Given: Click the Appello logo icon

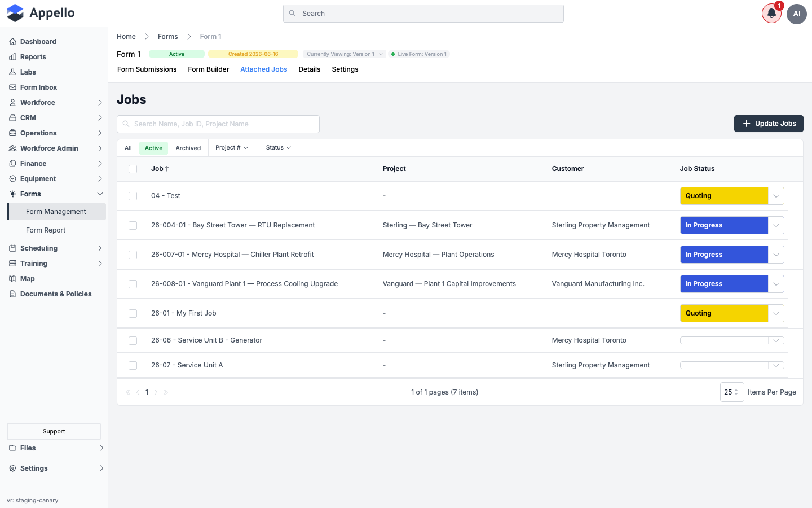Looking at the screenshot, I should pos(15,13).
